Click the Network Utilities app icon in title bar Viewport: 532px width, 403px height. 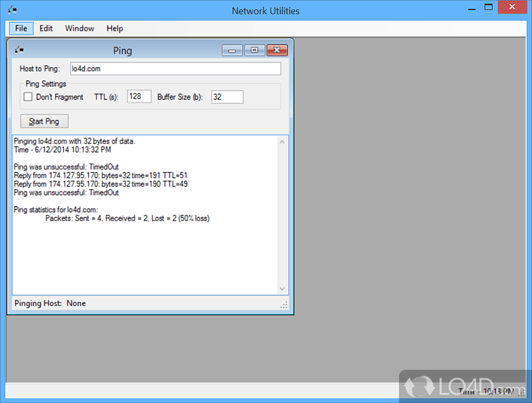click(x=13, y=10)
